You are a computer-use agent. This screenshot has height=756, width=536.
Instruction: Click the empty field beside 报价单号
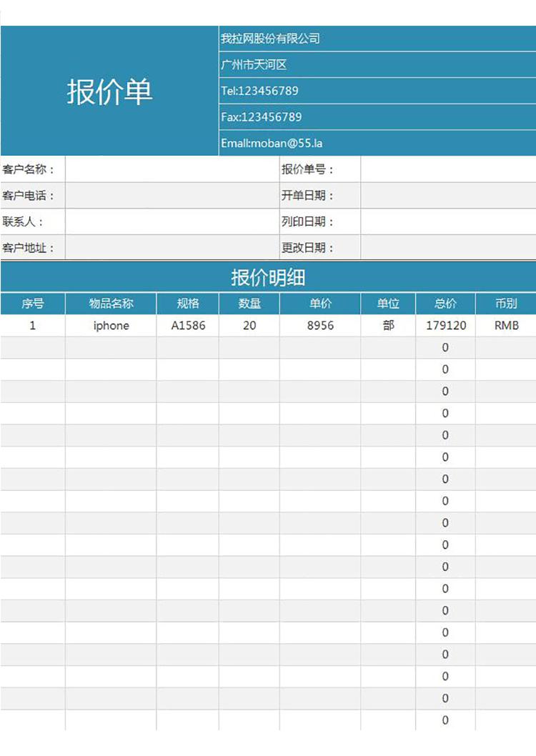pyautogui.click(x=447, y=169)
